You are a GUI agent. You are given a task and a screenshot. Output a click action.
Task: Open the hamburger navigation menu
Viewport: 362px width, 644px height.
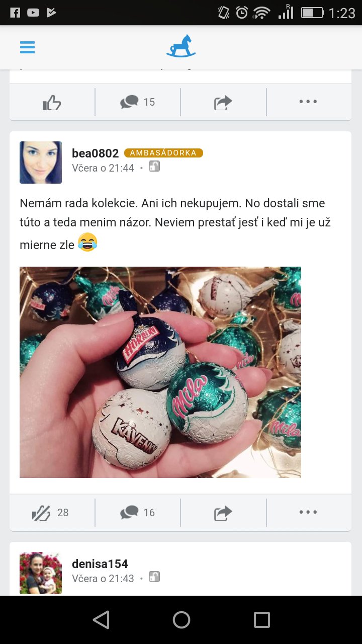[27, 48]
